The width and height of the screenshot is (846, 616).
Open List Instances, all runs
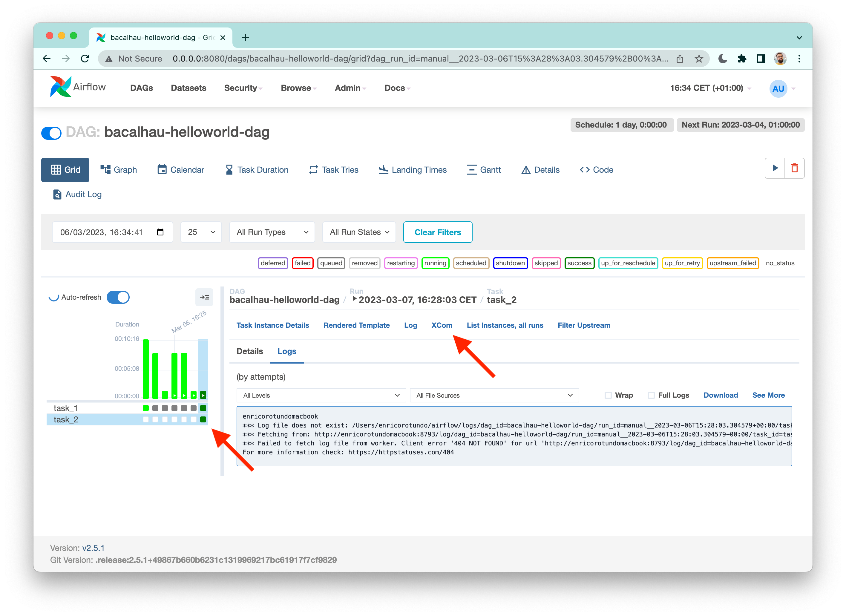(505, 325)
